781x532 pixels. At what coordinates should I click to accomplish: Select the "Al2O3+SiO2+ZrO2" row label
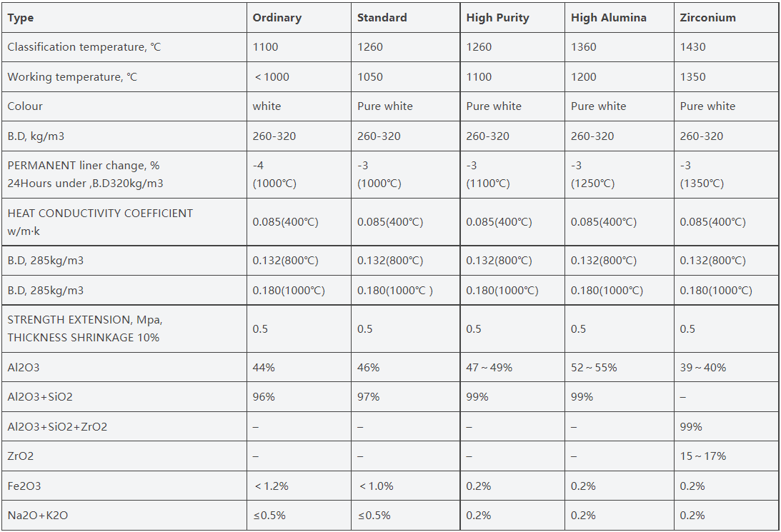pyautogui.click(x=57, y=427)
